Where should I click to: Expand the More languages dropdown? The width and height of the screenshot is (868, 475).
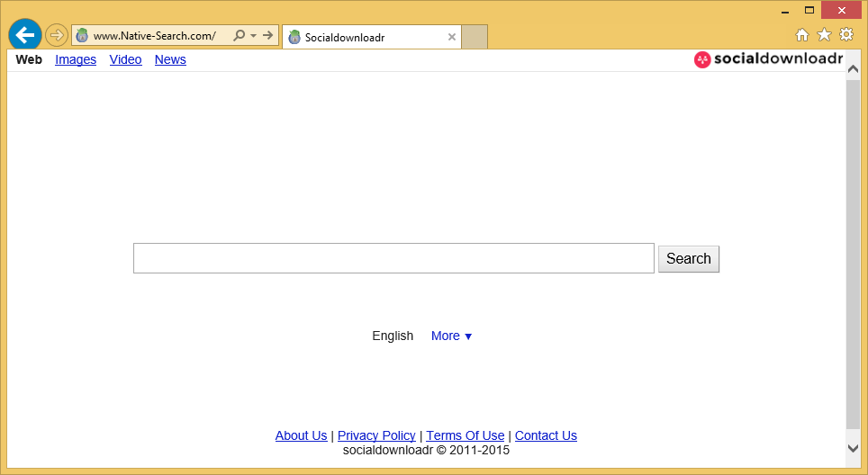click(x=451, y=336)
